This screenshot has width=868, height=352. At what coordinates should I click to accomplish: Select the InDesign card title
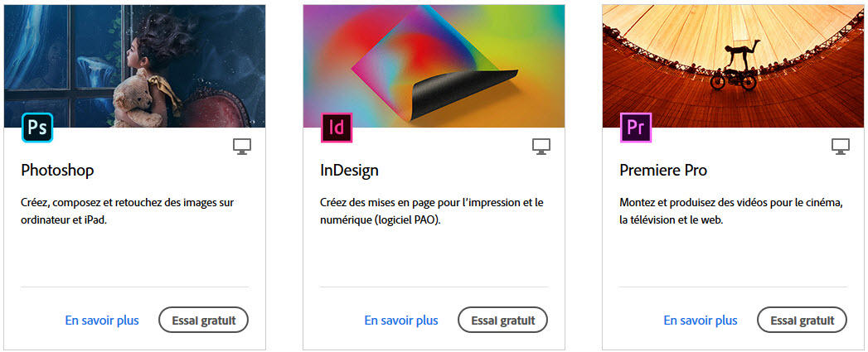pyautogui.click(x=349, y=171)
